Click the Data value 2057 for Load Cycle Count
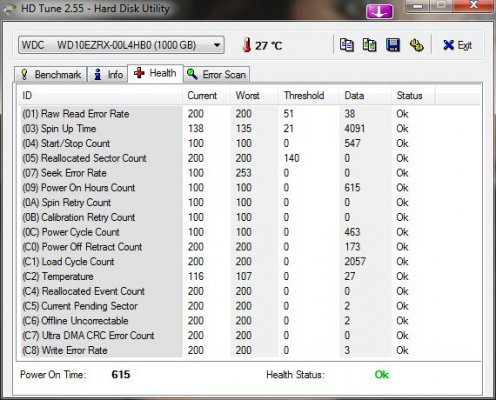 click(355, 262)
